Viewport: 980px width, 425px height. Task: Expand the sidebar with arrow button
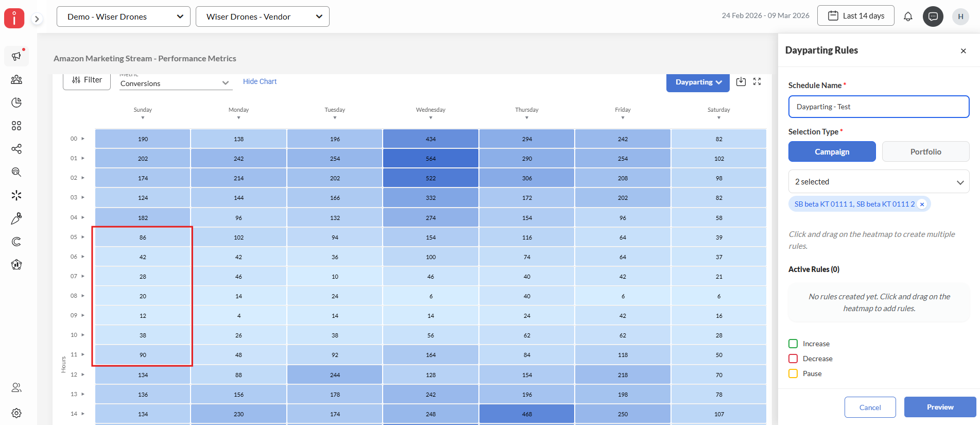click(x=37, y=19)
